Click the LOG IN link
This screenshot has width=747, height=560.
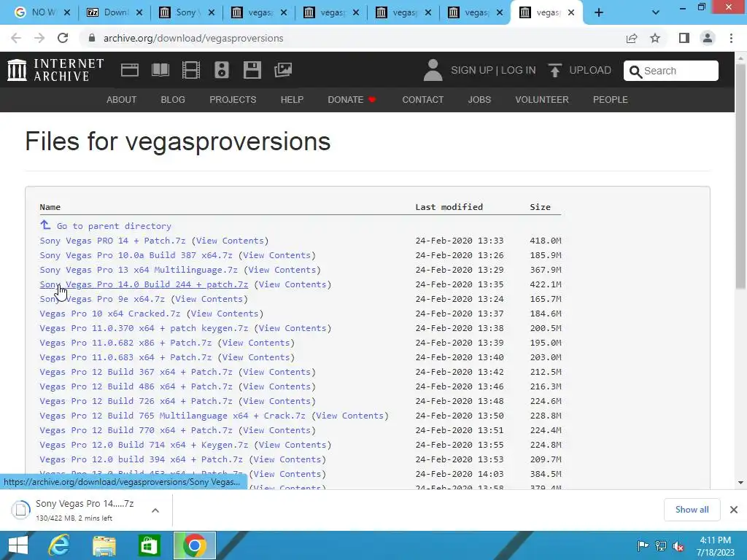point(519,70)
